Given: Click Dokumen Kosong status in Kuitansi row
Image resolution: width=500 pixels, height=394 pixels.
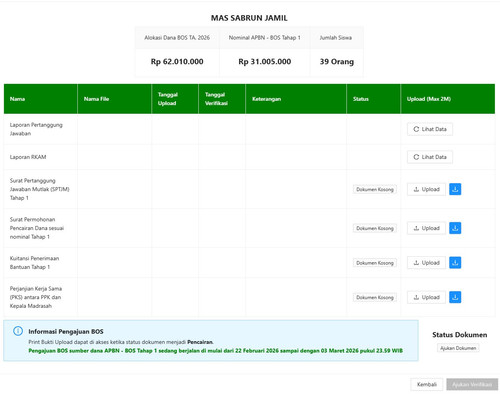Looking at the screenshot, I should coord(375,263).
